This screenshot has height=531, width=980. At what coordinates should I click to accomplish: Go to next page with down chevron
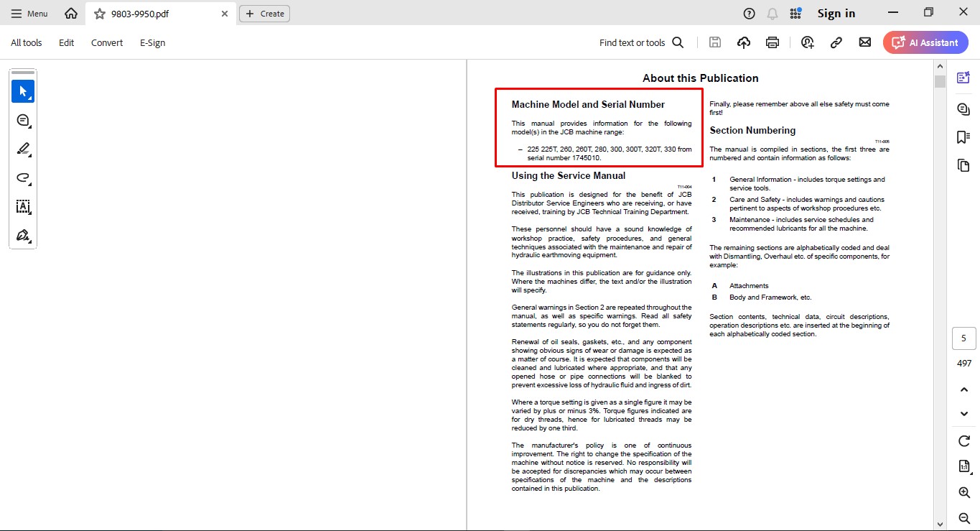[964, 414]
